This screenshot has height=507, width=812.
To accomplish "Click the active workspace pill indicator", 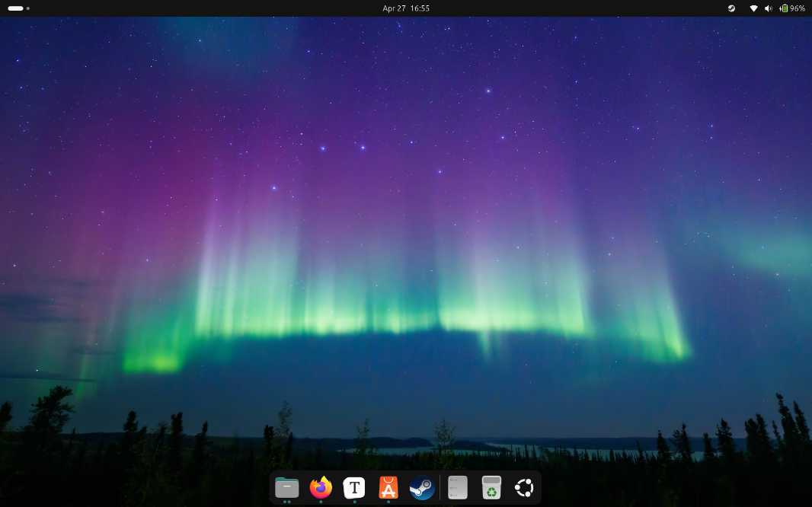I will 15,8.
